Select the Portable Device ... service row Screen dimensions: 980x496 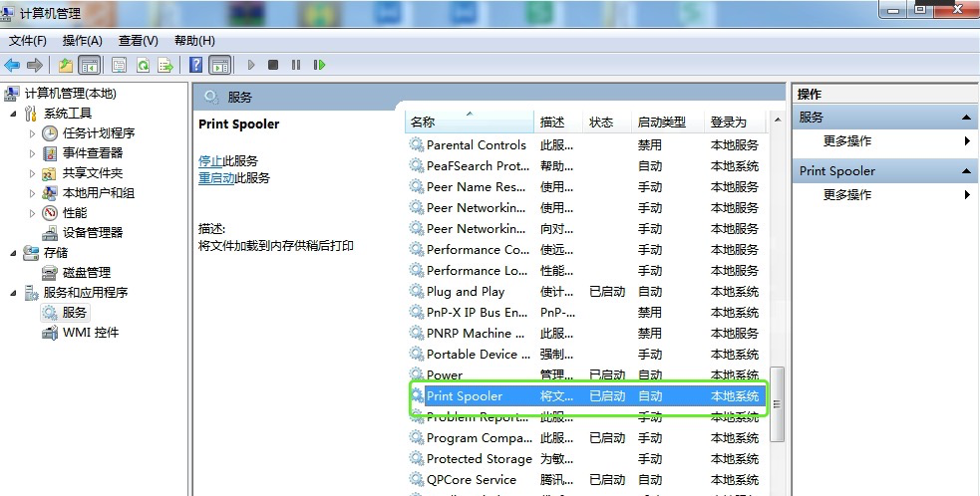click(586, 355)
